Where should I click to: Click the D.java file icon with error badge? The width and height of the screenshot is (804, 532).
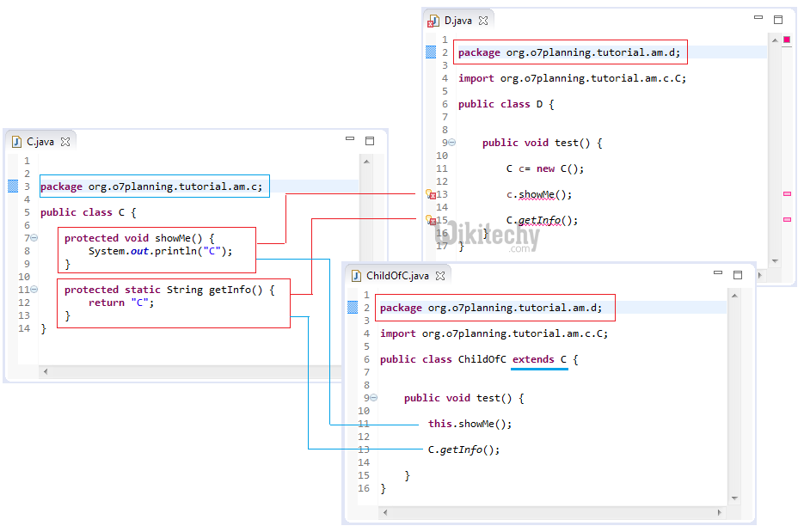[433, 21]
